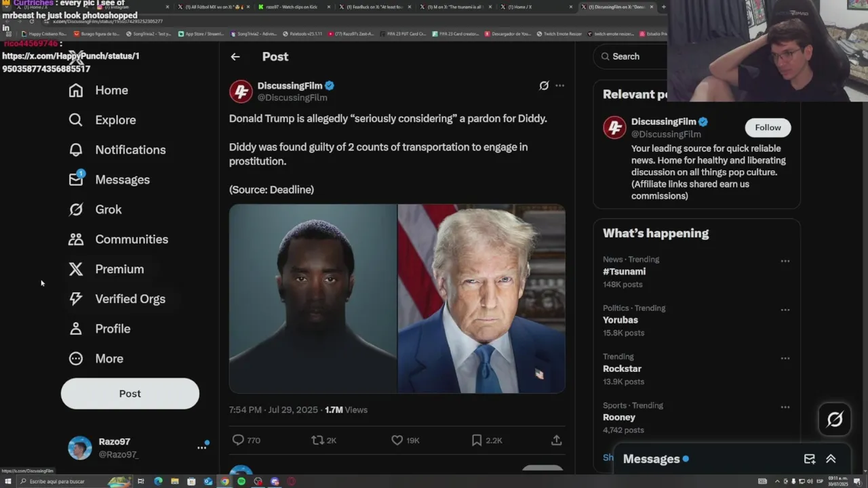Open the Twitch Emote Resizer bookmark
This screenshot has height=488, width=868.
tap(559, 33)
